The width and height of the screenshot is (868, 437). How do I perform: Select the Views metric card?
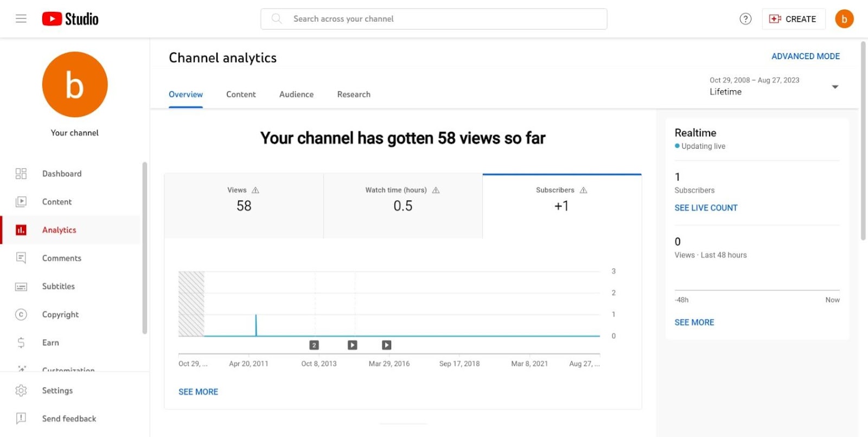(244, 206)
